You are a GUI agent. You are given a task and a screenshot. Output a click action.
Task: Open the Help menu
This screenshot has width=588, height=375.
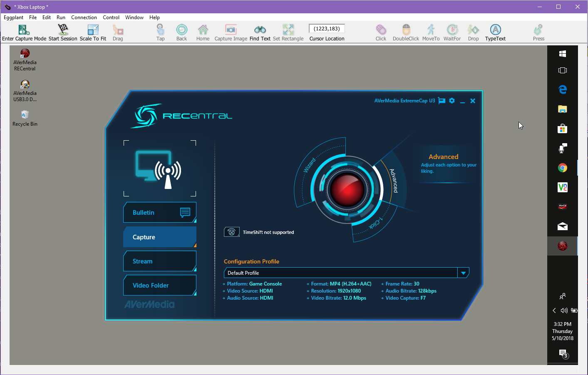[x=154, y=17]
